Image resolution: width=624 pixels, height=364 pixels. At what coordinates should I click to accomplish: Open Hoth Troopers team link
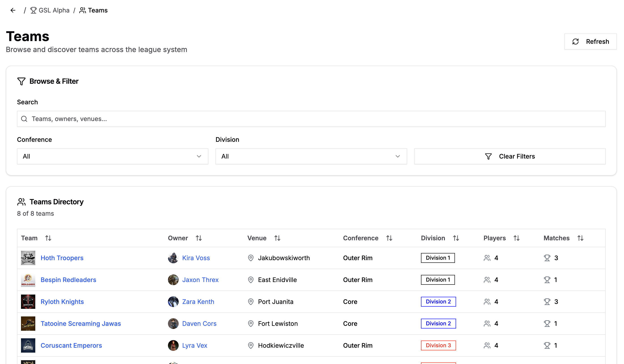tap(62, 258)
